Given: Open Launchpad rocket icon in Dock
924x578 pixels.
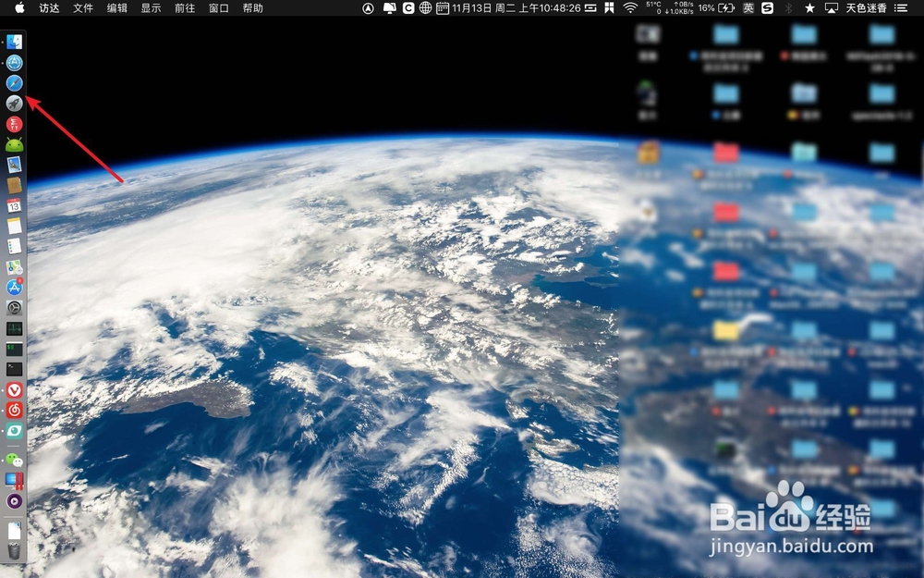Looking at the screenshot, I should pyautogui.click(x=14, y=104).
